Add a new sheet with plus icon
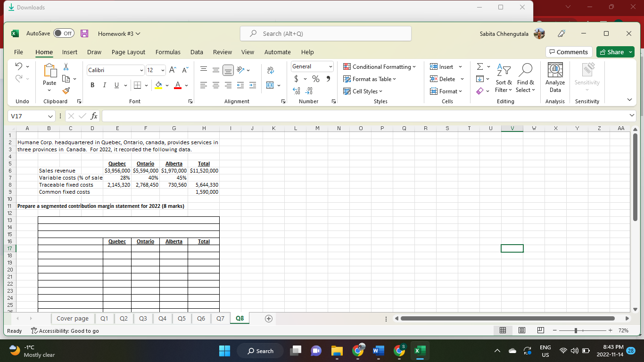Screen dimensions: 644x362 [268, 318]
